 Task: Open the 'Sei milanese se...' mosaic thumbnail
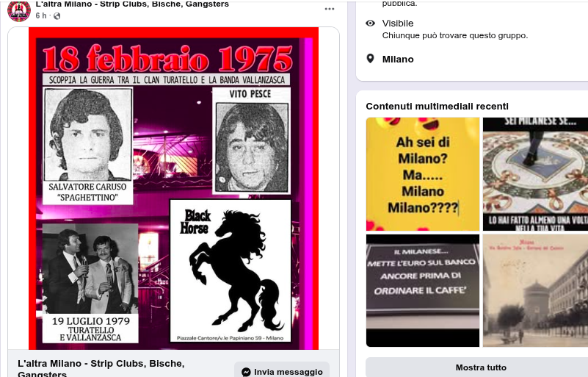click(x=535, y=174)
